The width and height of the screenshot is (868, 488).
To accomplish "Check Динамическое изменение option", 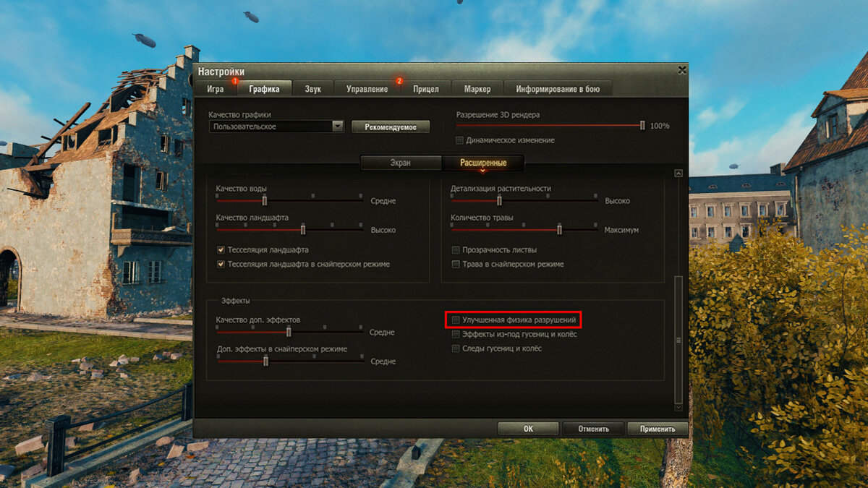I will point(460,140).
